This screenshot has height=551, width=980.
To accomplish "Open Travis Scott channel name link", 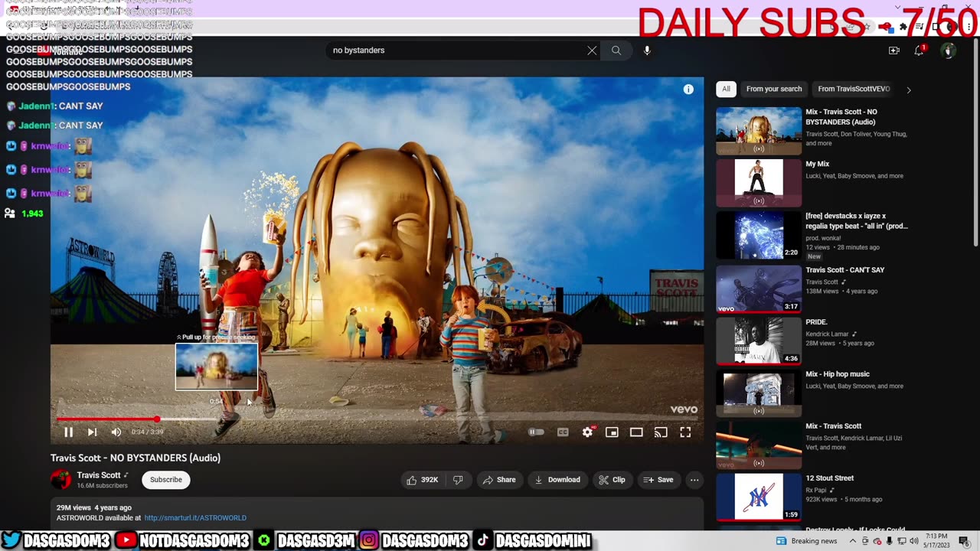I will click(99, 475).
